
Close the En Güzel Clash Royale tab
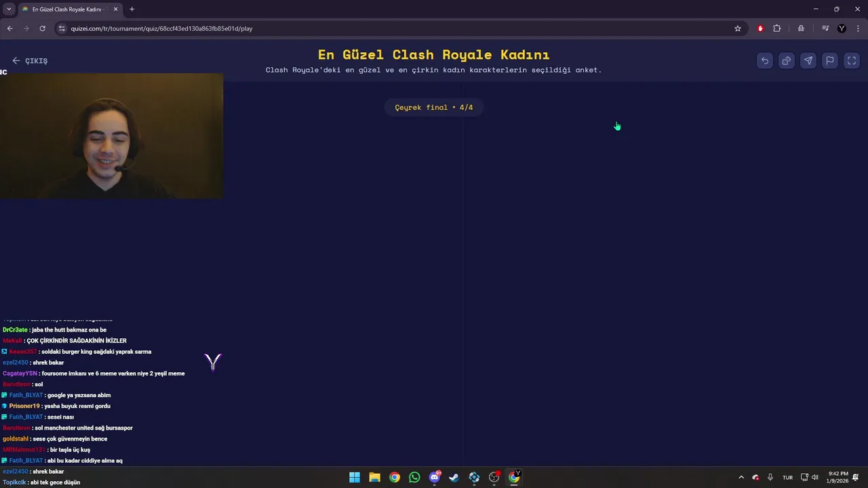pyautogui.click(x=115, y=9)
